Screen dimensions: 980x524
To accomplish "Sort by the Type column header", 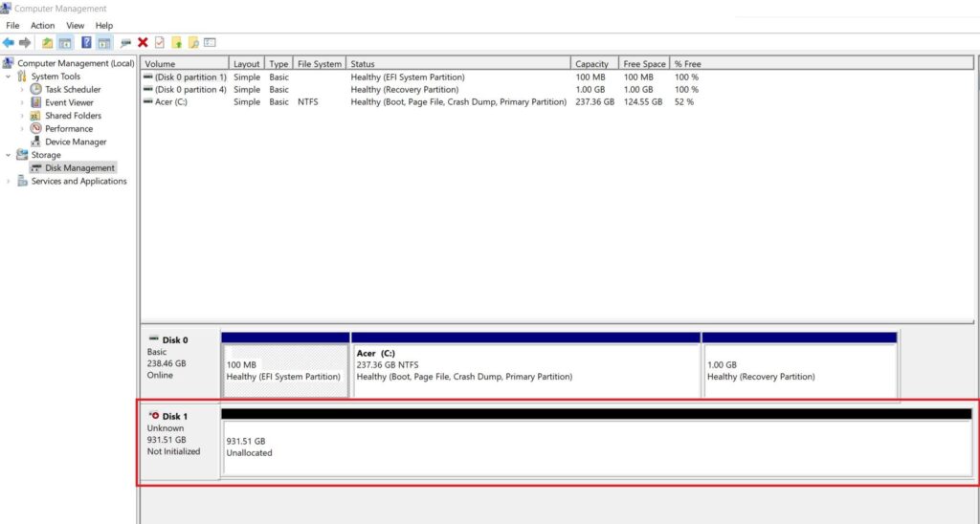I will (278, 64).
